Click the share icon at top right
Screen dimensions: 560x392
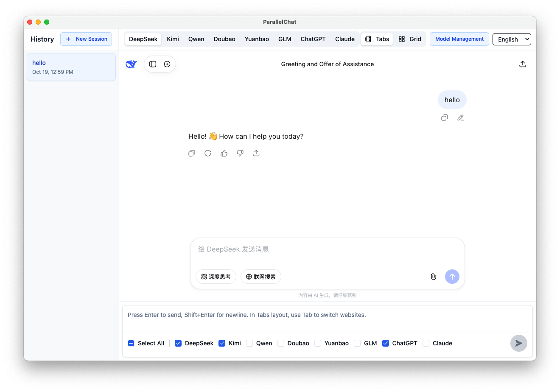[523, 64]
